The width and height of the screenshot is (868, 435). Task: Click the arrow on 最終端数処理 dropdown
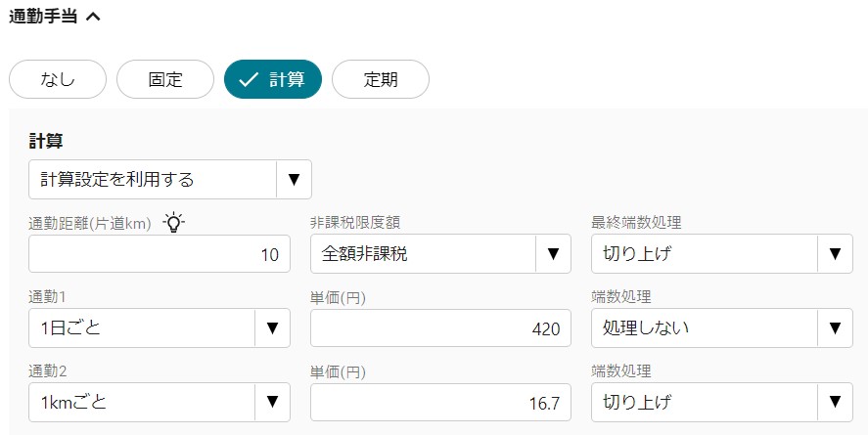pyautogui.click(x=835, y=254)
